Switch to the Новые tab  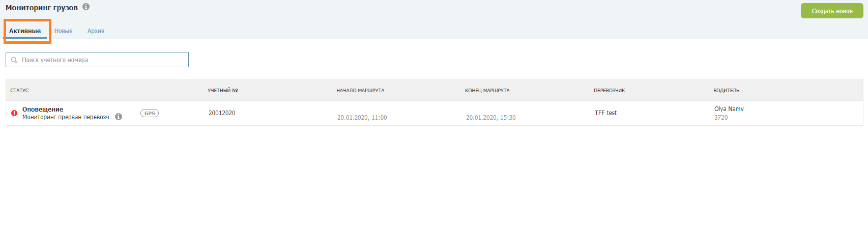click(x=64, y=31)
